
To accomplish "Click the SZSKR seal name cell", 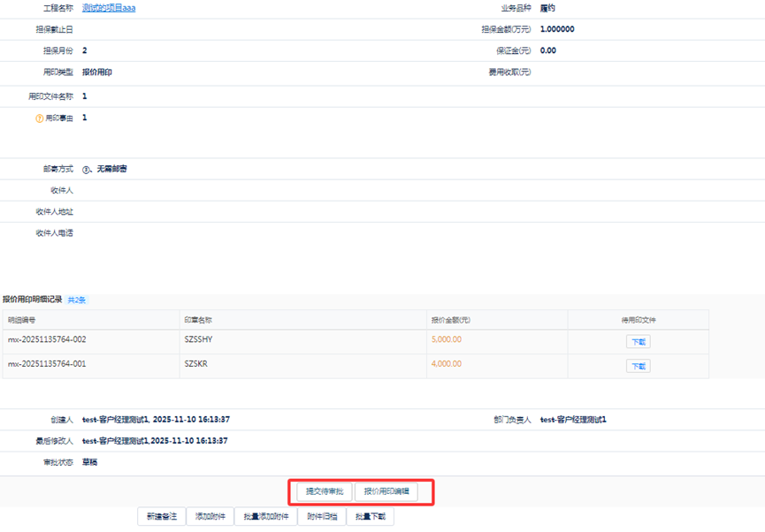I will pyautogui.click(x=195, y=364).
